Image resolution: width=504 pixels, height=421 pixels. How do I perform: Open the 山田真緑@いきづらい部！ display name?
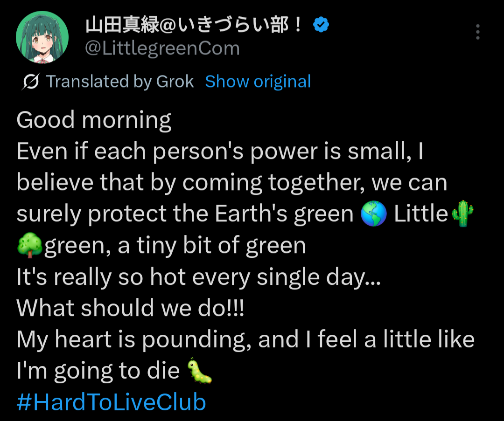[194, 25]
